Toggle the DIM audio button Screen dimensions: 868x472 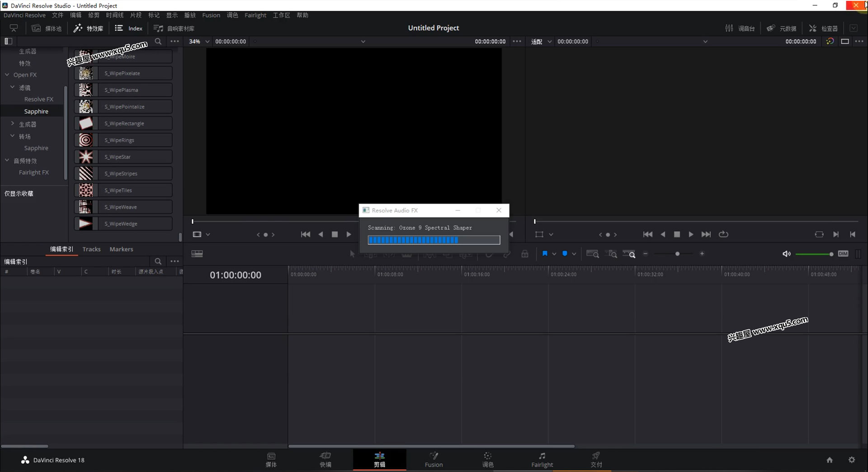[843, 254]
